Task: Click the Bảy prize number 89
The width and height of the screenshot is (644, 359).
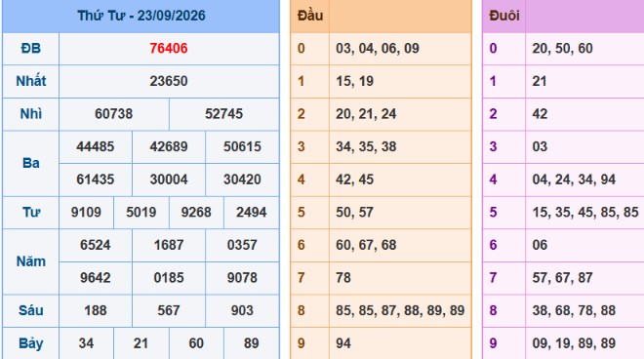Action: 251,343
